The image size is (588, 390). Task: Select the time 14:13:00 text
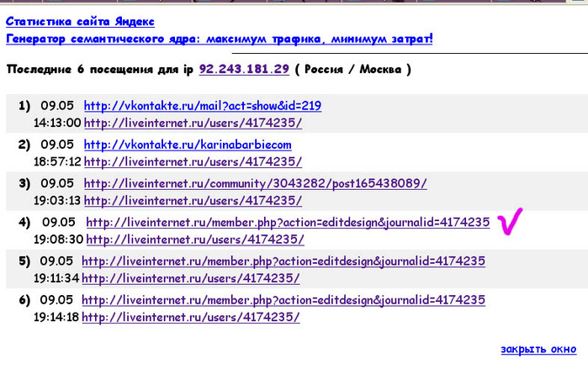click(x=57, y=123)
